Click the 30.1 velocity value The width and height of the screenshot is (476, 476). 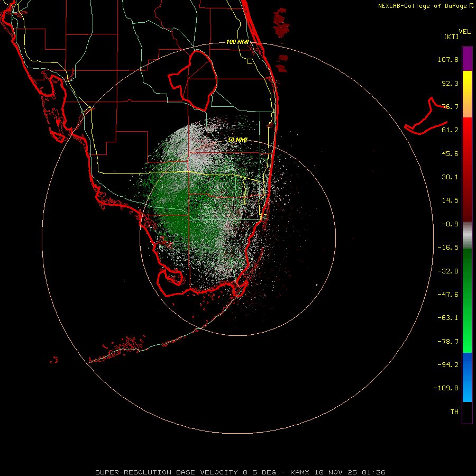pos(450,177)
